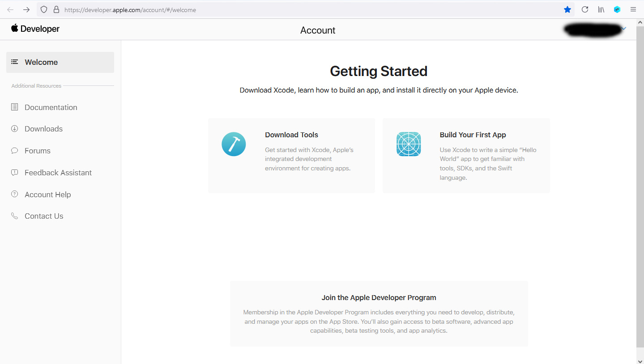This screenshot has width=644, height=364.
Task: Click the Downloads arrow circle icon
Action: (15, 128)
